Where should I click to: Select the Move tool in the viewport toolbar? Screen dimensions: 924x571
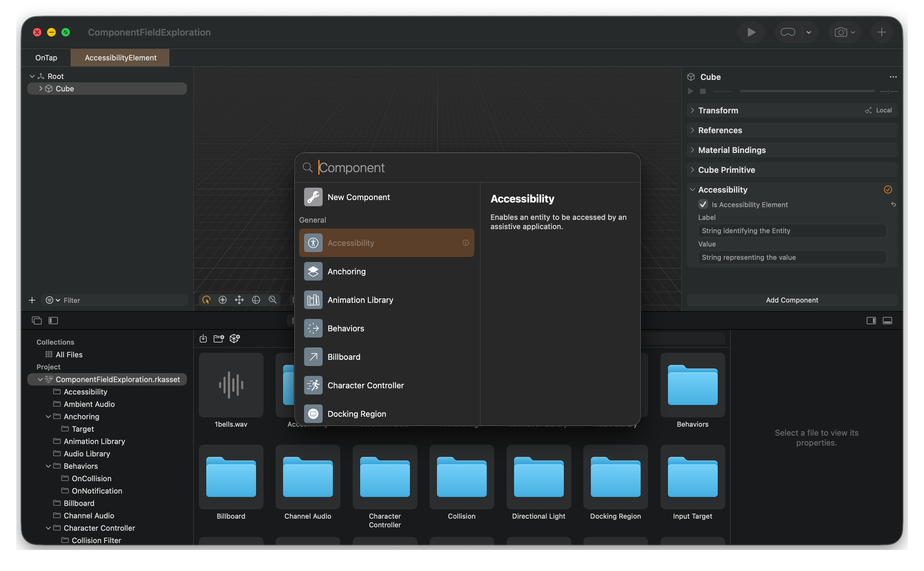point(239,300)
